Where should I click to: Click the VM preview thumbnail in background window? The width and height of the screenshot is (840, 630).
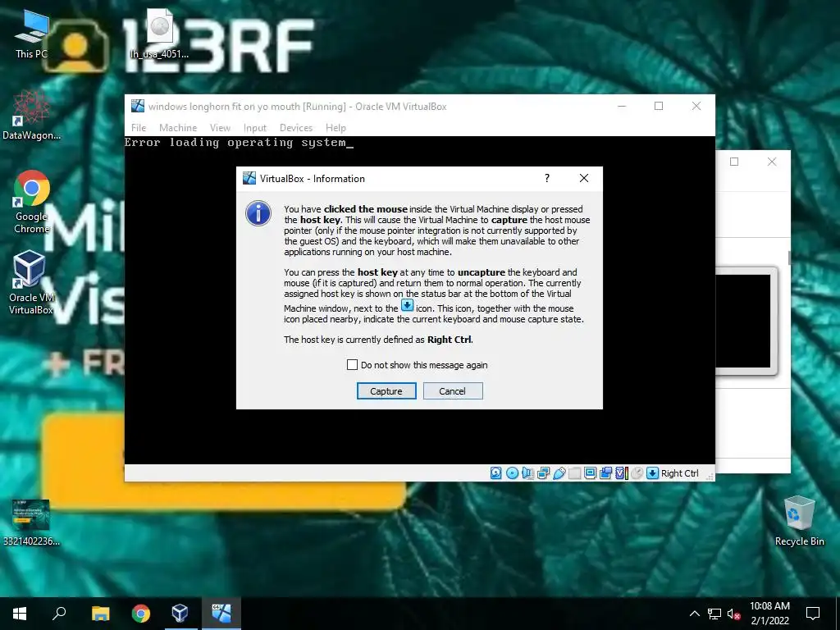tap(745, 322)
